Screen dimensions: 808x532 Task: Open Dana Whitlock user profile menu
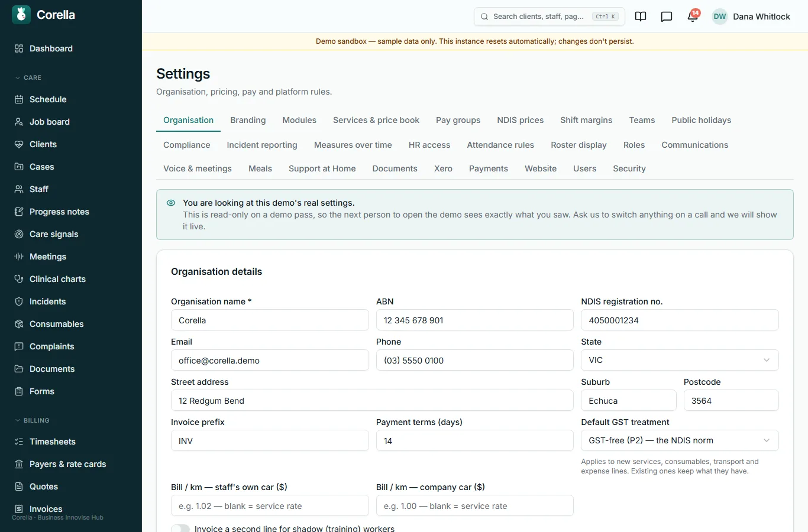click(x=751, y=17)
